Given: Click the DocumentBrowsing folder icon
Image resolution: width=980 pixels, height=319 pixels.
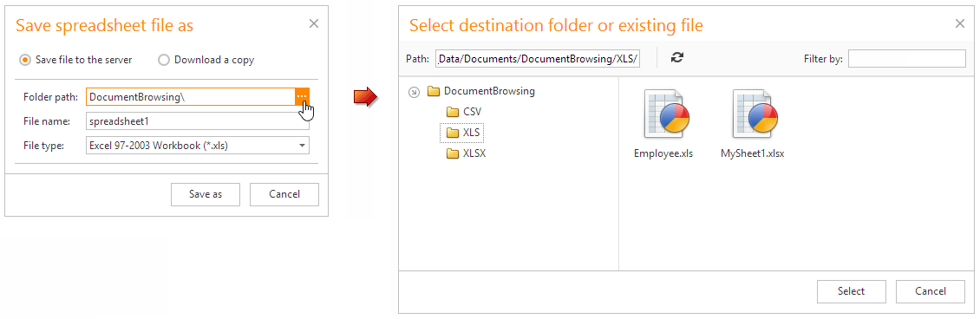Looking at the screenshot, I should [434, 92].
